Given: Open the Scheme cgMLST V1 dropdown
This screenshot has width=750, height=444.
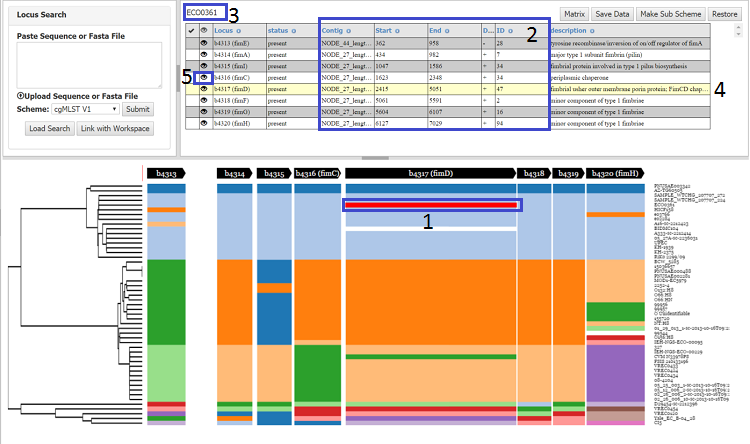Looking at the screenshot, I should point(85,109).
